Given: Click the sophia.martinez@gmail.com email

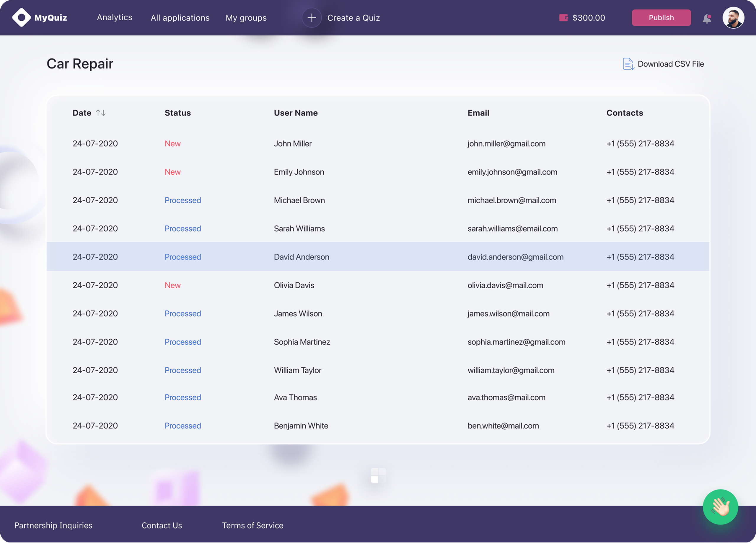Looking at the screenshot, I should pyautogui.click(x=516, y=342).
